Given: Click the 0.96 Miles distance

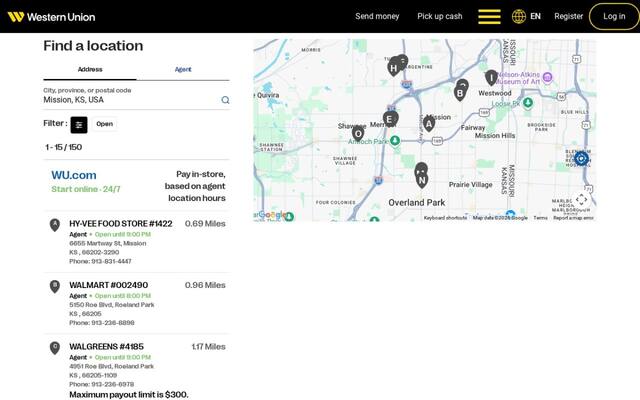Looking at the screenshot, I should click(x=205, y=285).
